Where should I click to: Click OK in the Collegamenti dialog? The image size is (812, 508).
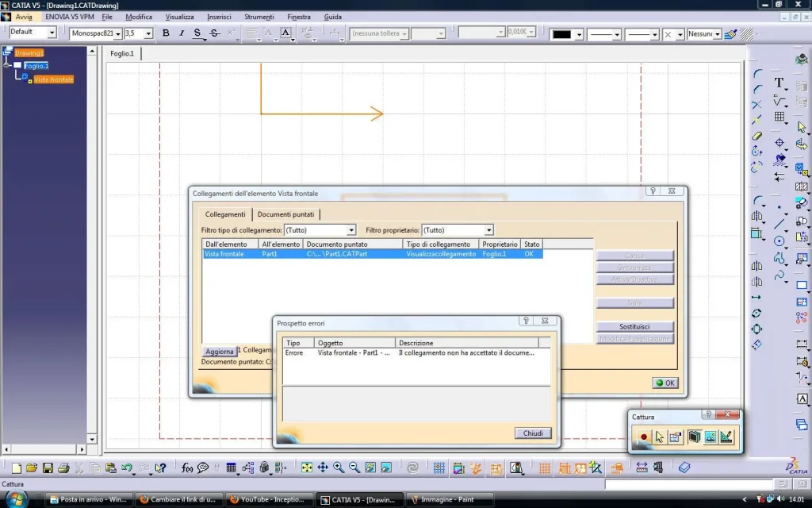(665, 383)
